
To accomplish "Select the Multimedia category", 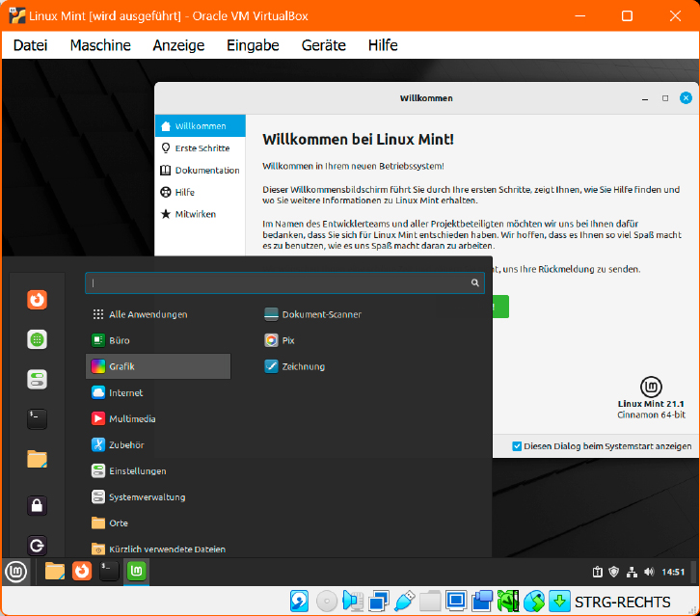I will click(x=158, y=418).
